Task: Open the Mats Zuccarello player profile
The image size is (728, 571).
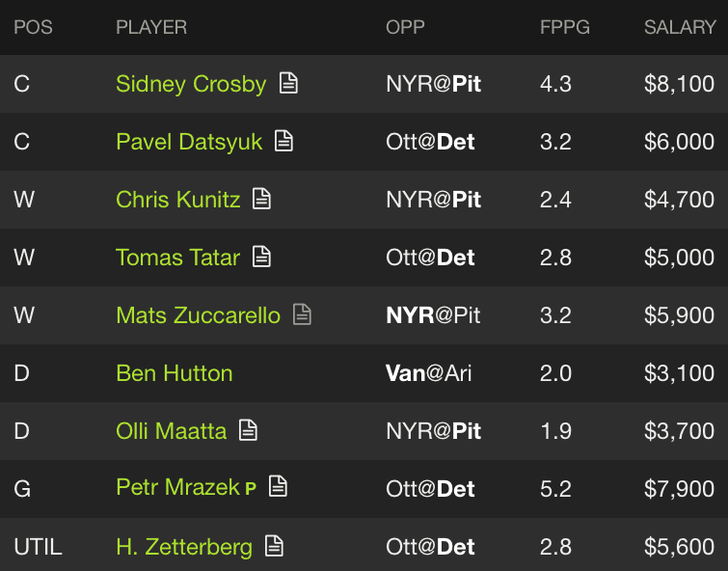Action: 198,315
